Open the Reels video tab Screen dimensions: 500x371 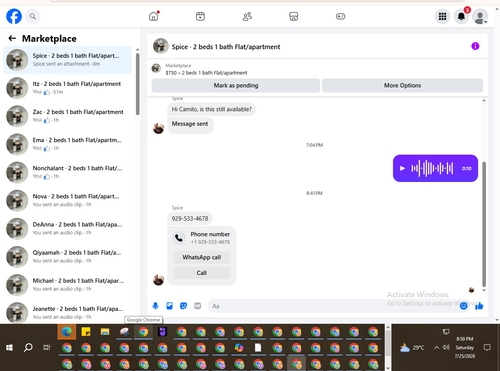click(200, 16)
